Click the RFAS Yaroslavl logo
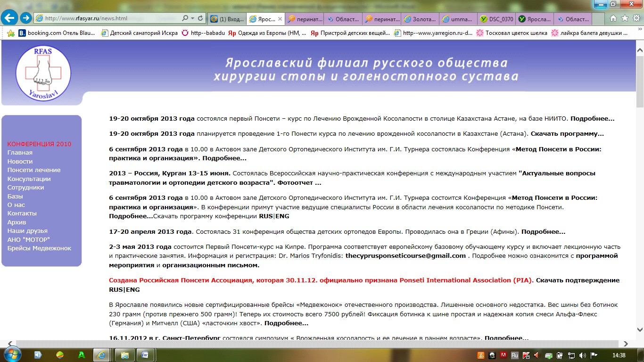This screenshot has width=644, height=362. (x=43, y=74)
